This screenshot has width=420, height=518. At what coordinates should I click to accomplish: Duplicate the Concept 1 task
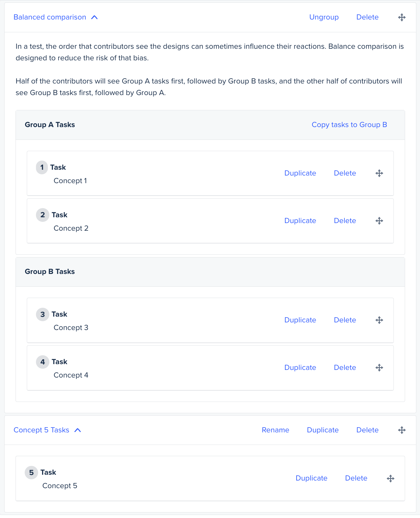[x=300, y=173]
